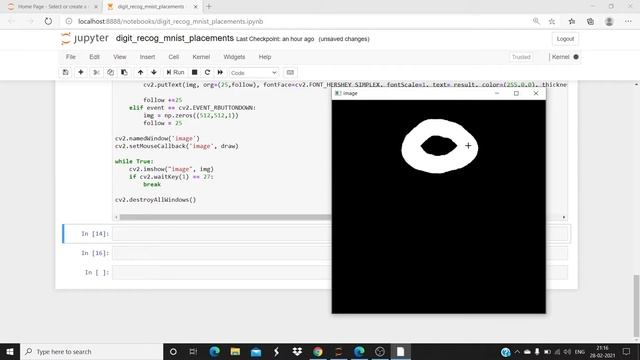Image resolution: width=640 pixels, height=360 pixels.
Task: Switch to the Home Page browser tab
Action: pos(52,7)
